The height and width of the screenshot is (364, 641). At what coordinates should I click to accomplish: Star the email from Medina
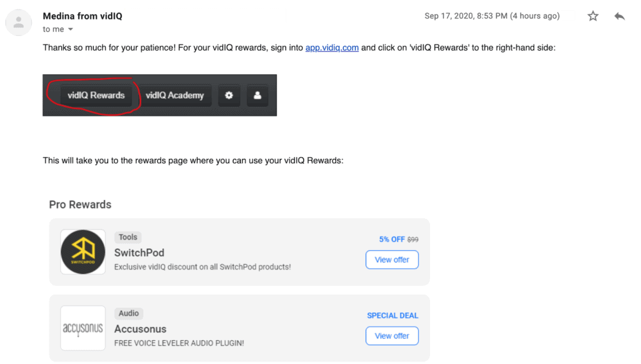(x=593, y=16)
